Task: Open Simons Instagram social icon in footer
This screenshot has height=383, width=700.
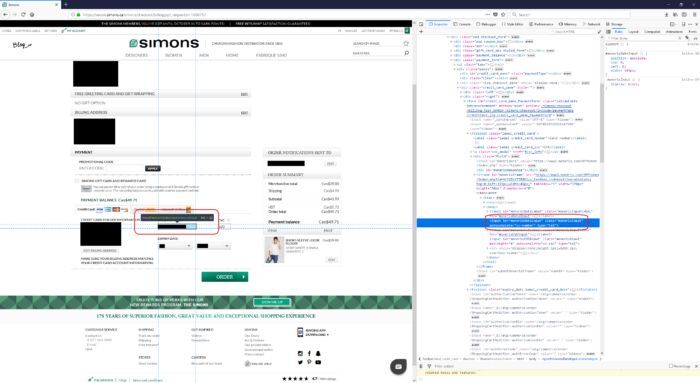Action: pyautogui.click(x=300, y=353)
